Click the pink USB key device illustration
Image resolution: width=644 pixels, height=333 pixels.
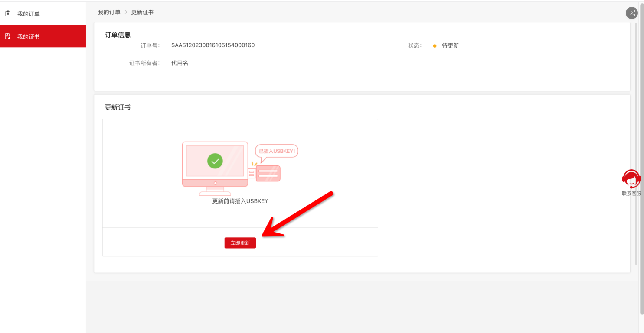pos(268,173)
